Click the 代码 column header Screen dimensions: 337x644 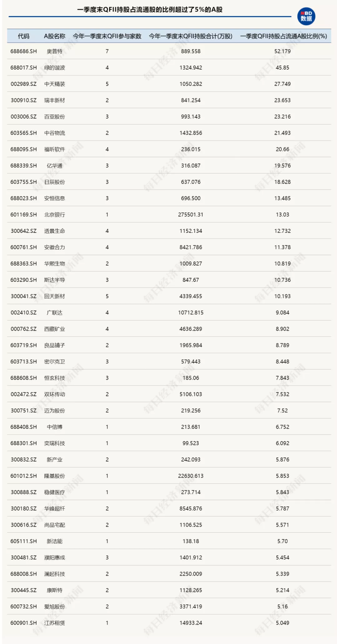click(x=23, y=36)
